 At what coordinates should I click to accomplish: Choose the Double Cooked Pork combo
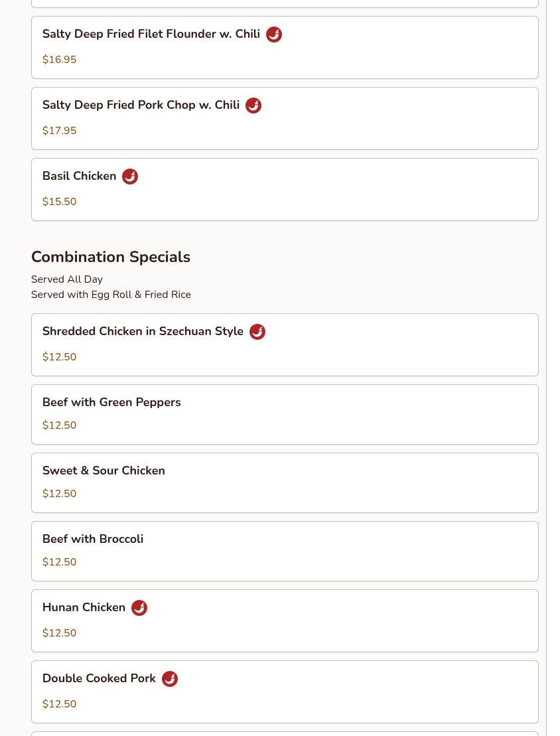pos(99,679)
